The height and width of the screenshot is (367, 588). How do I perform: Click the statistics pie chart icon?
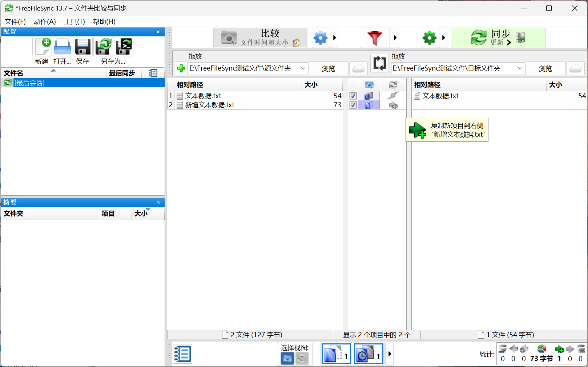click(541, 349)
